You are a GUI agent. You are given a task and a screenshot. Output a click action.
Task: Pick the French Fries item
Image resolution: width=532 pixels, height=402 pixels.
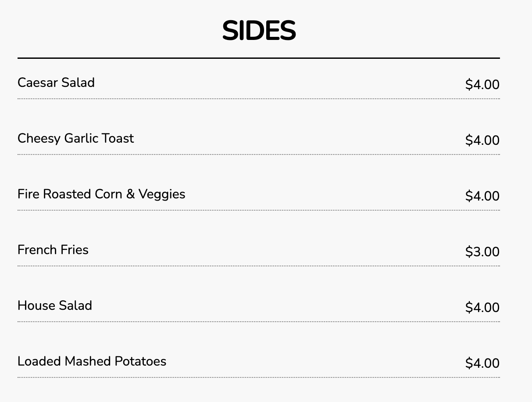tap(53, 250)
